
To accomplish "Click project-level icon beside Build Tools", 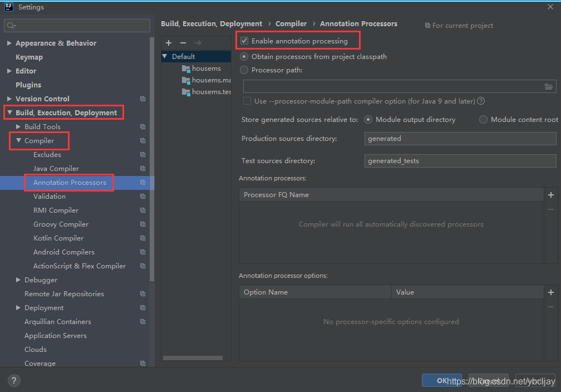I will coord(142,127).
